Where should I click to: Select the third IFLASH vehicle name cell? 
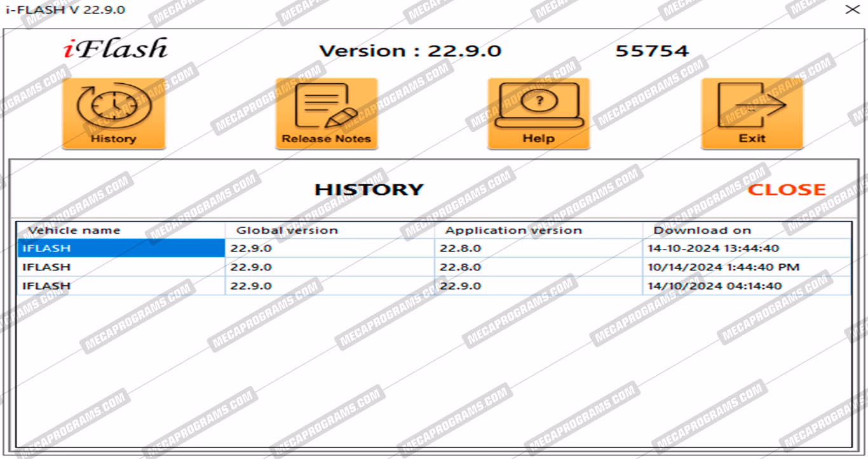[x=46, y=286]
